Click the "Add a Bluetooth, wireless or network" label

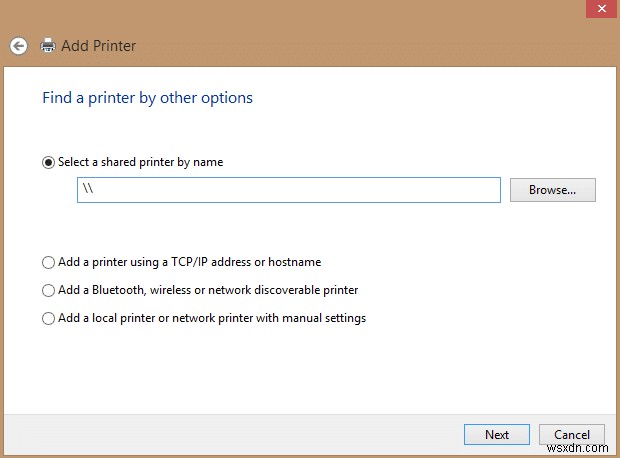[x=208, y=290]
